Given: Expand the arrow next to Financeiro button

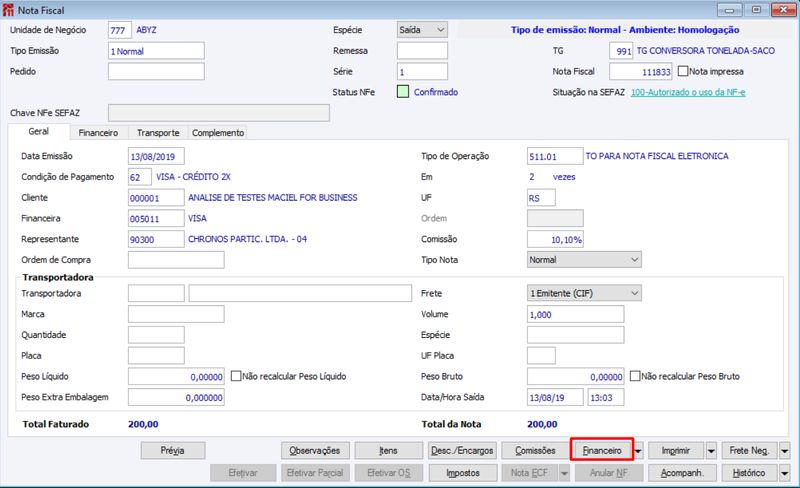Looking at the screenshot, I should (638, 451).
